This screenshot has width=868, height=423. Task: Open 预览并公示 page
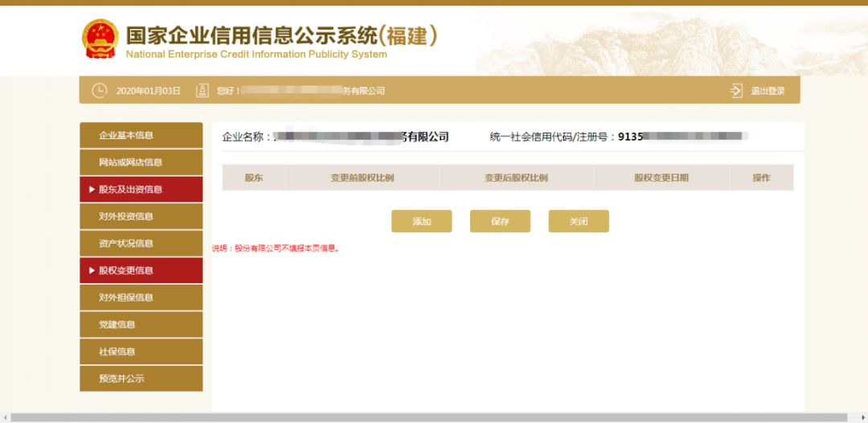pyautogui.click(x=121, y=379)
